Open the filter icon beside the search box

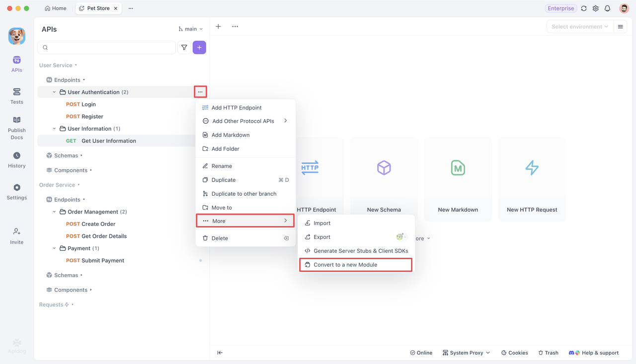[x=184, y=47]
